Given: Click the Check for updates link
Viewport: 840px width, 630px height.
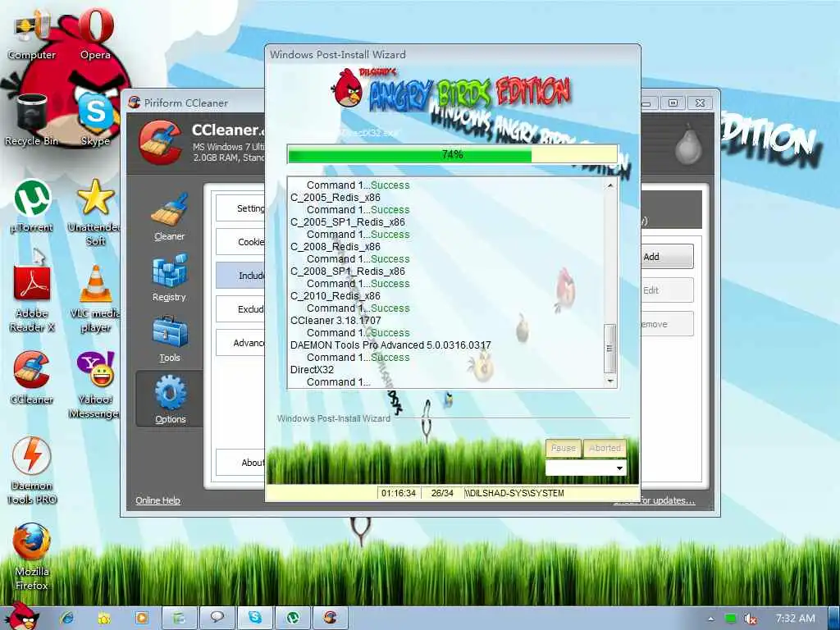Looking at the screenshot, I should [x=668, y=501].
